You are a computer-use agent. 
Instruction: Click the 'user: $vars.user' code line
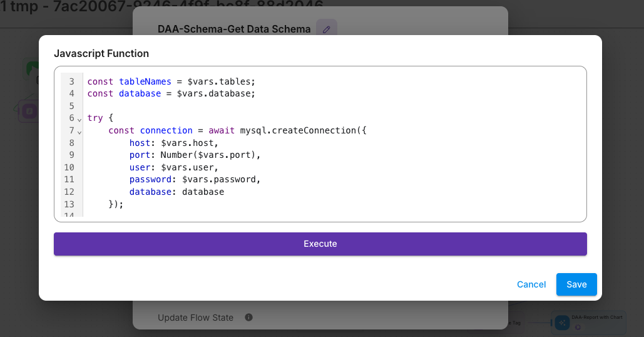tap(173, 167)
